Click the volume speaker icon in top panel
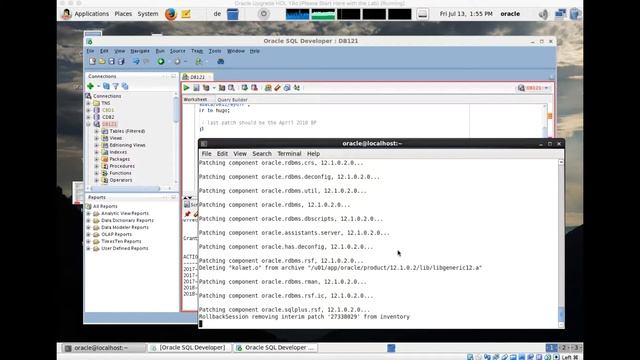Image resolution: width=640 pixels, height=360 pixels. click(543, 14)
